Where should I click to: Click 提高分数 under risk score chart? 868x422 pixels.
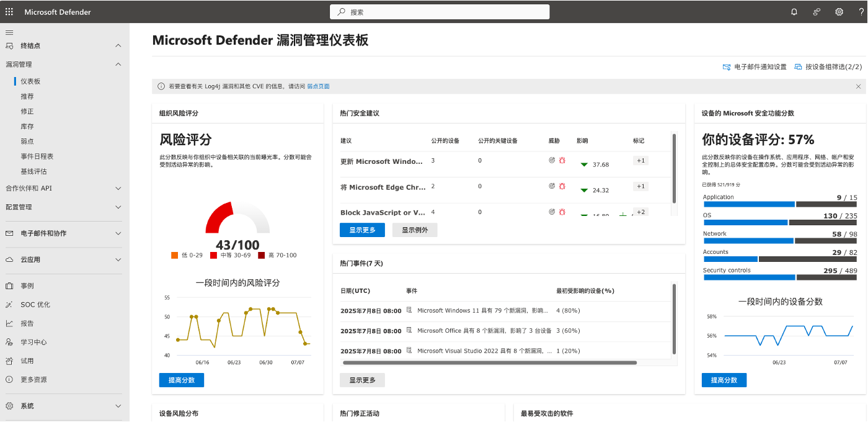[x=182, y=380]
